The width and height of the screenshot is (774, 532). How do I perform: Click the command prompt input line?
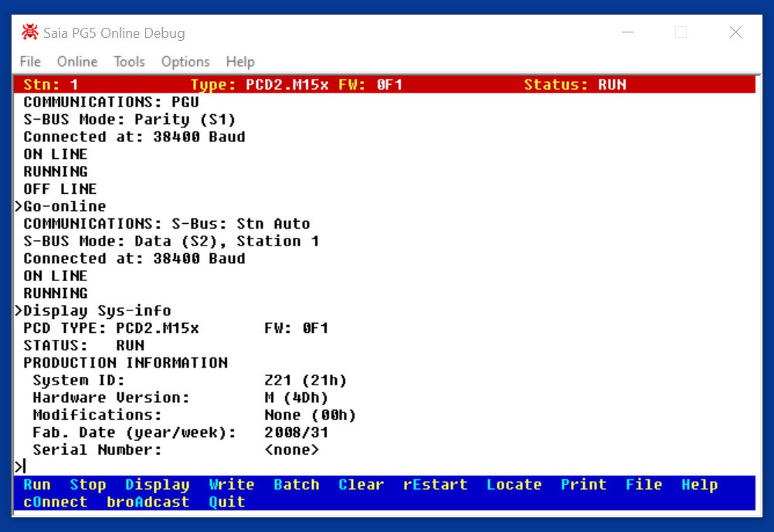[x=385, y=466]
